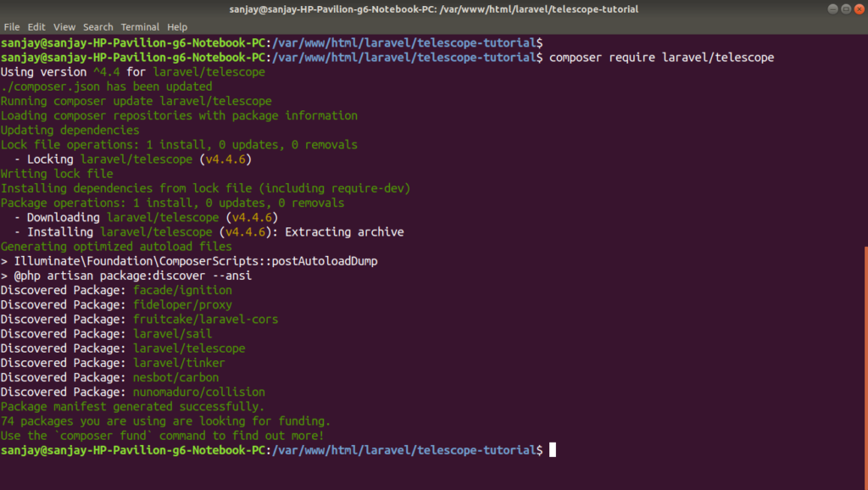
Task: Open the Edit menu
Action: pos(36,26)
